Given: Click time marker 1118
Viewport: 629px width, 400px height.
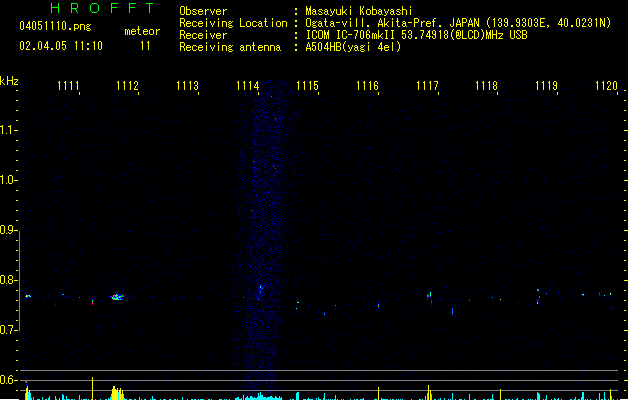Looking at the screenshot, I should [487, 86].
